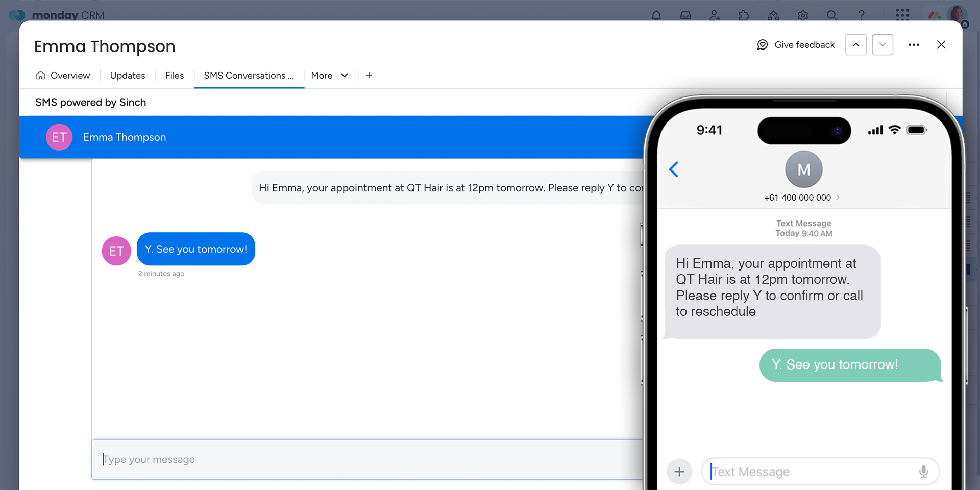This screenshot has height=490, width=980.
Task: Tap the microphone icon in Text Message field
Action: point(923,472)
